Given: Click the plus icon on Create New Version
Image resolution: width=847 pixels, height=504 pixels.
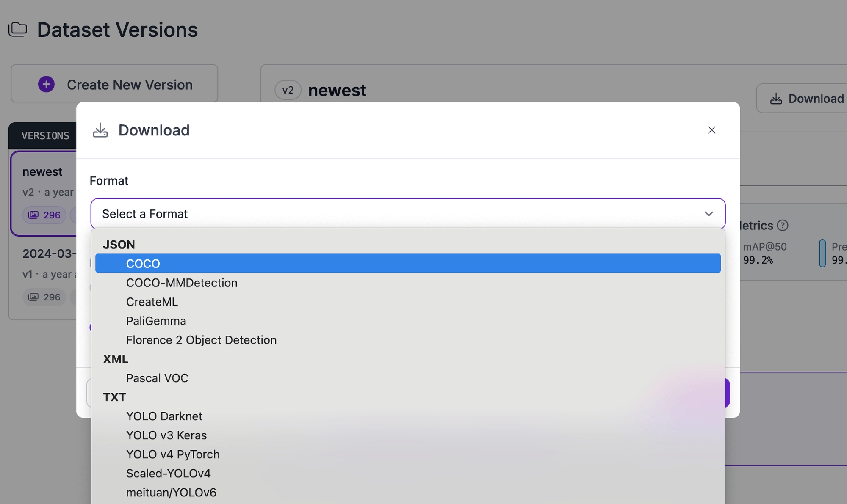Looking at the screenshot, I should [x=46, y=84].
